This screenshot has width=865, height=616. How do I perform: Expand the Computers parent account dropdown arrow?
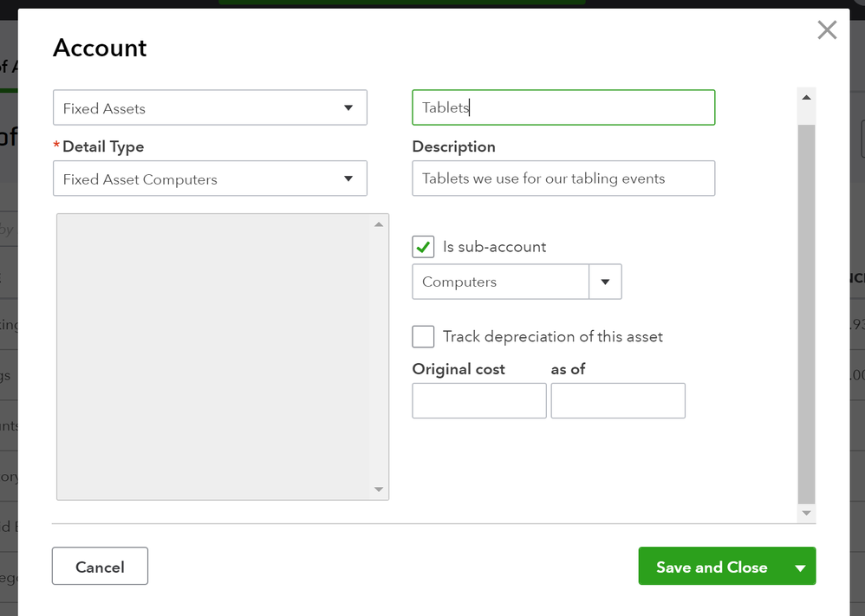point(605,282)
